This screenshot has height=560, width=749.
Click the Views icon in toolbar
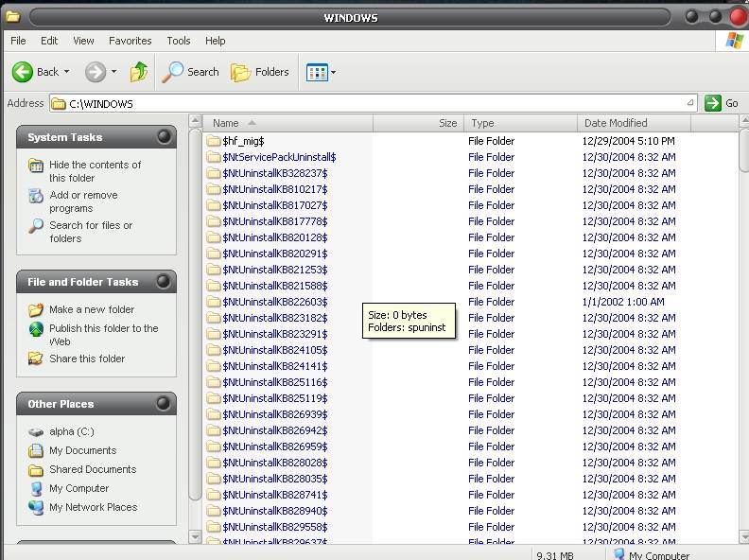pos(316,72)
